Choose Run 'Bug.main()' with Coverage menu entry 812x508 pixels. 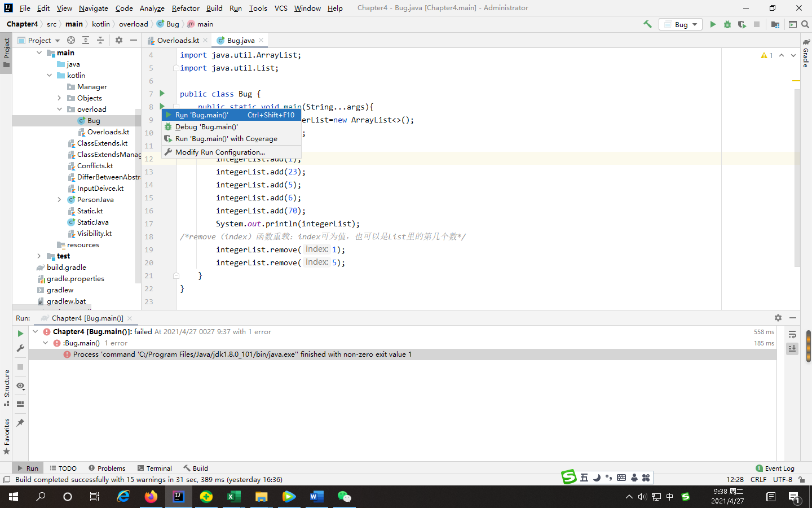pyautogui.click(x=231, y=139)
